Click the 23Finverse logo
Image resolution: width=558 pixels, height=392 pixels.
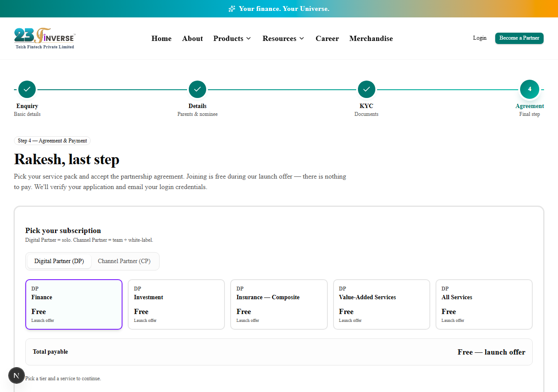tap(45, 38)
